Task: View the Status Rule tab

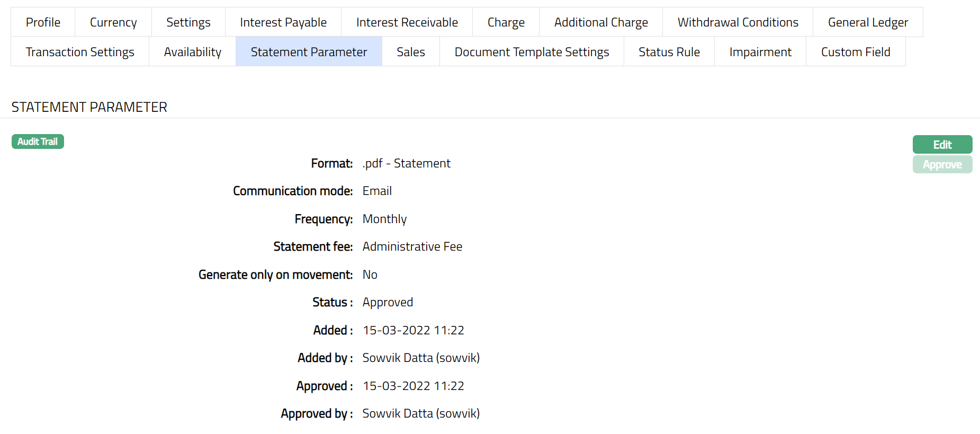Action: click(669, 52)
